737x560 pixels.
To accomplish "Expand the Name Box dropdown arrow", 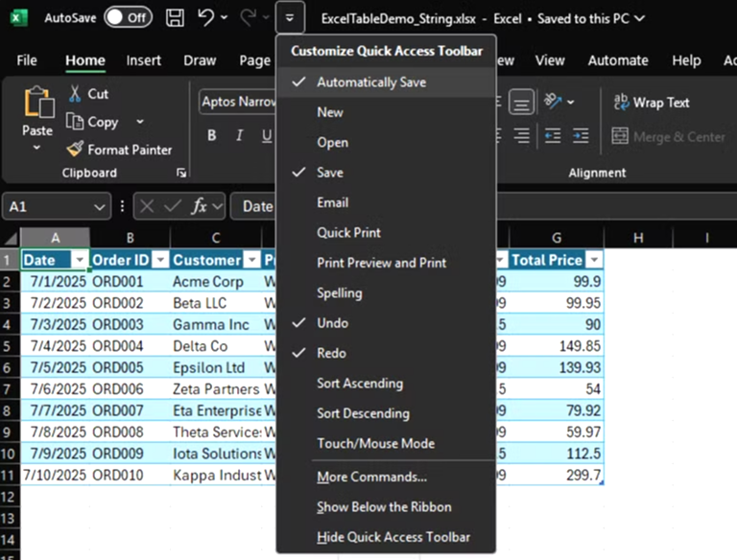I will (99, 207).
